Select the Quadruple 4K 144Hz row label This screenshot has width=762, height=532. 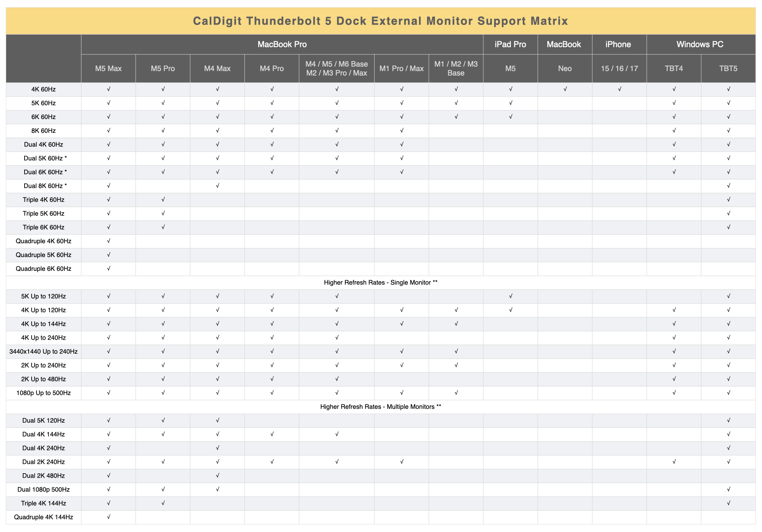pyautogui.click(x=44, y=517)
